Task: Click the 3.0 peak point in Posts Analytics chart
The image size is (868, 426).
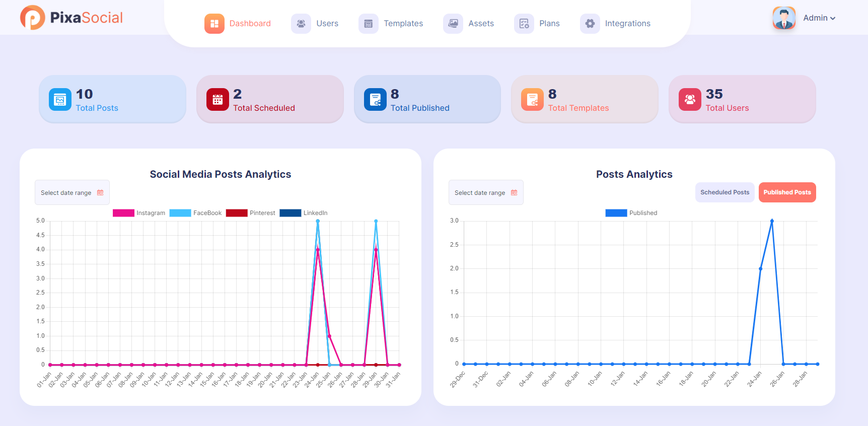Action: coord(772,221)
